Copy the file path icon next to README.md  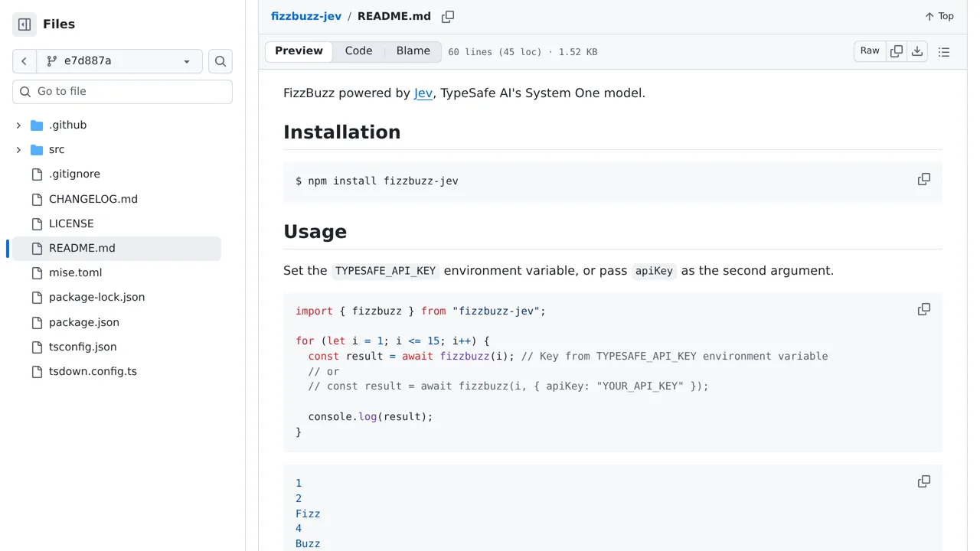click(x=448, y=16)
